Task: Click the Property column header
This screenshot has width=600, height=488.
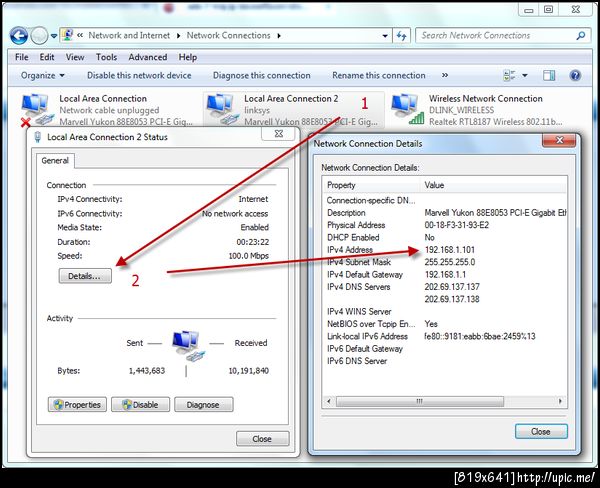Action: (x=371, y=185)
